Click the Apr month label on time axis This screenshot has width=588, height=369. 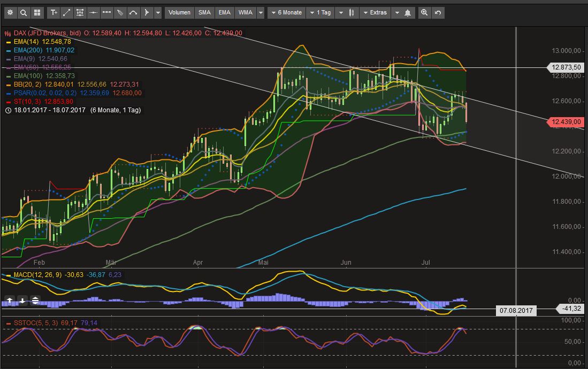point(197,263)
